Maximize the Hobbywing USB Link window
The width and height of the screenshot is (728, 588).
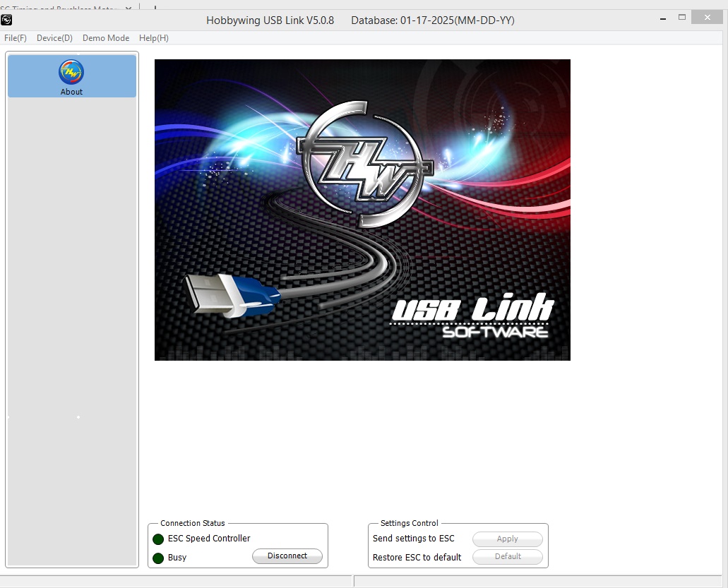pos(682,17)
